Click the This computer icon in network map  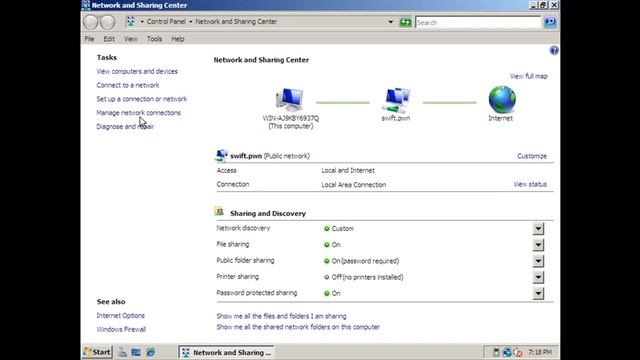click(290, 100)
